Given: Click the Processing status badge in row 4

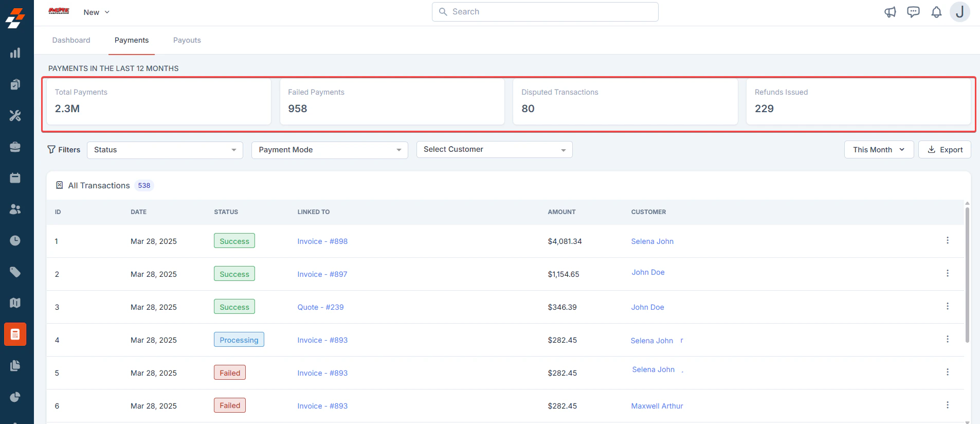Looking at the screenshot, I should [239, 340].
